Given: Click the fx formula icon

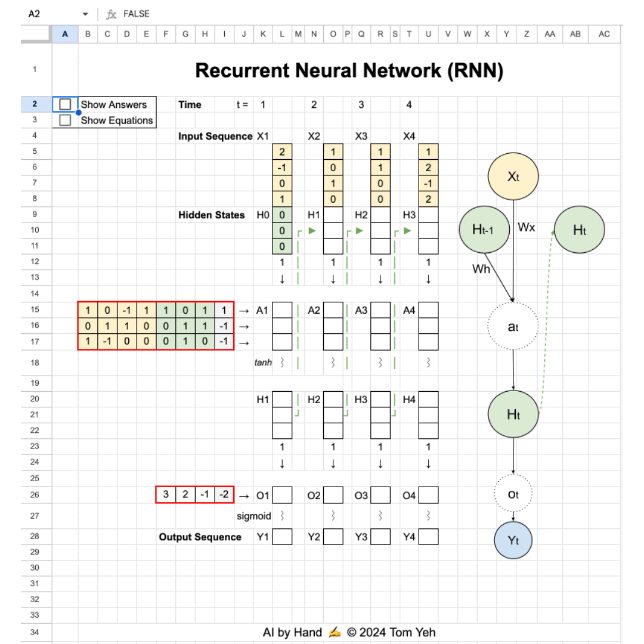Looking at the screenshot, I should coord(111,14).
